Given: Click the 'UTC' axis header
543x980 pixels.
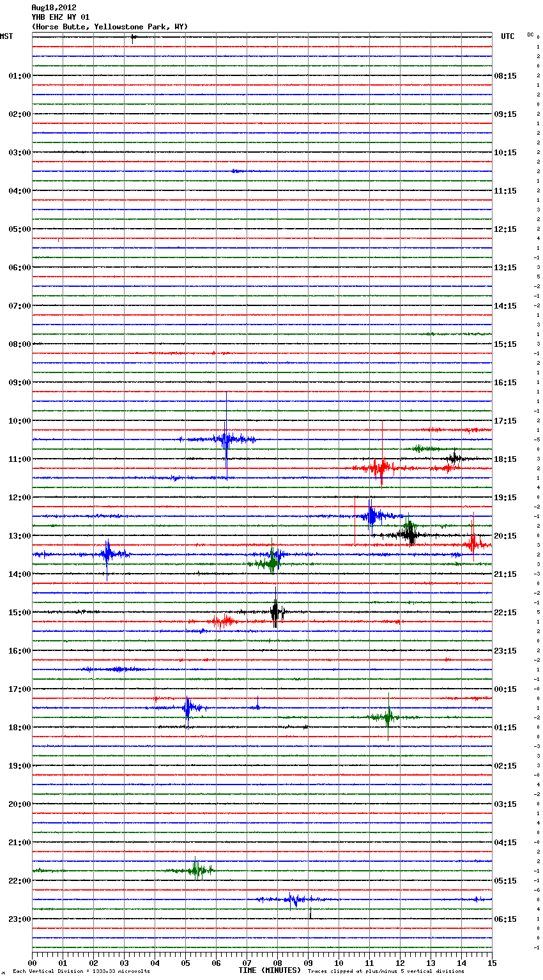Looking at the screenshot, I should (x=508, y=36).
